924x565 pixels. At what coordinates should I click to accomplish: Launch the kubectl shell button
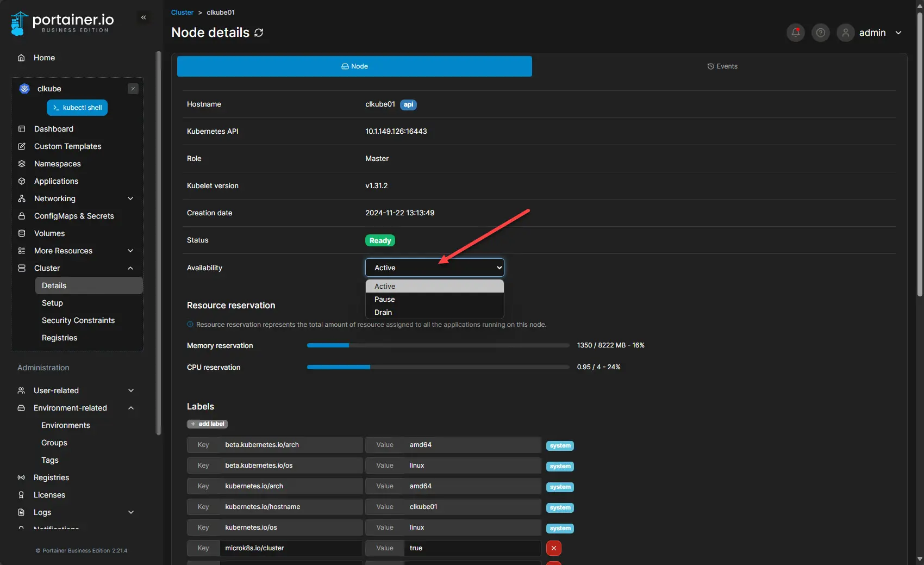pos(77,108)
